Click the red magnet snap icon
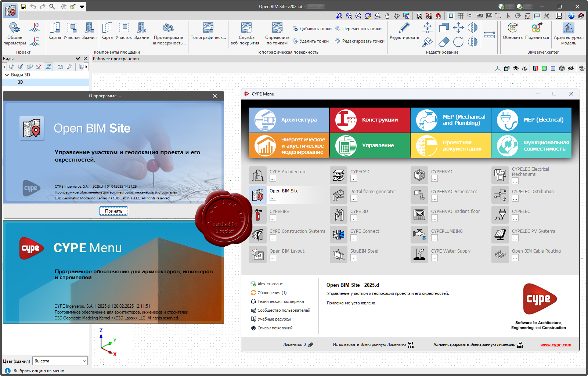The width and height of the screenshot is (588, 376). point(438,16)
